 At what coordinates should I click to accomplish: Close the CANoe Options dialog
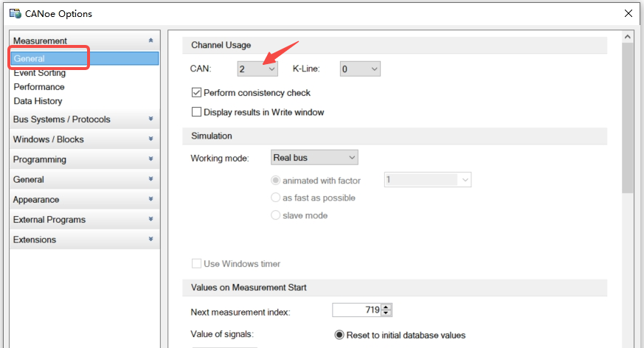click(x=628, y=13)
